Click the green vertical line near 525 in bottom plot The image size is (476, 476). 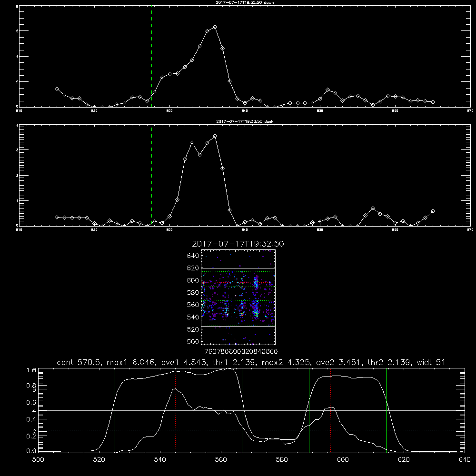pos(115,410)
